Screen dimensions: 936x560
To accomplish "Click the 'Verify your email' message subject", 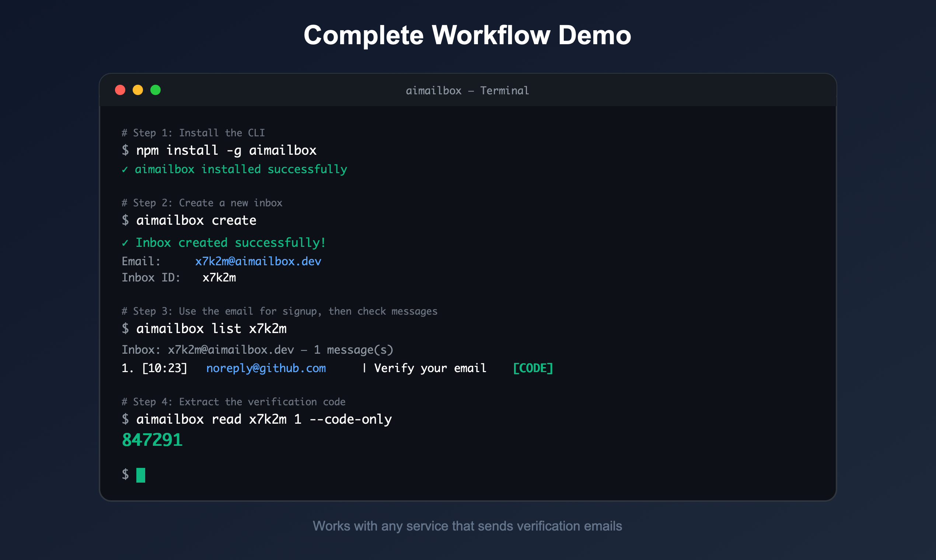I will tap(430, 368).
